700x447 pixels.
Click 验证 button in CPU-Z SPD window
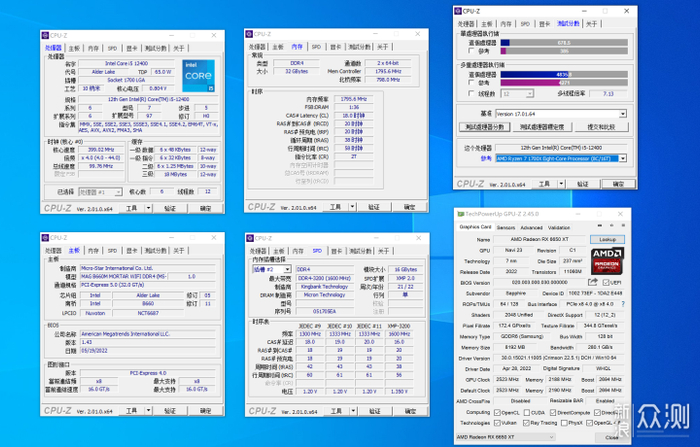coord(375,411)
